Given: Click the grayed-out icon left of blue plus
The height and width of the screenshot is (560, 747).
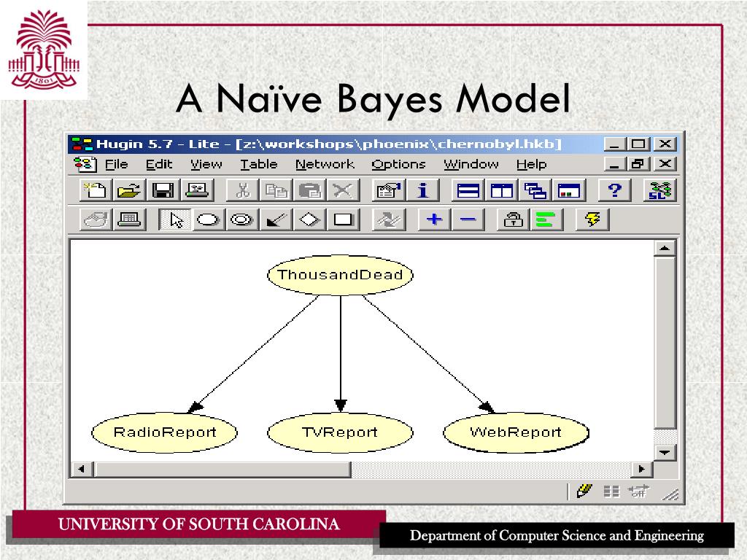Looking at the screenshot, I should tap(388, 219).
